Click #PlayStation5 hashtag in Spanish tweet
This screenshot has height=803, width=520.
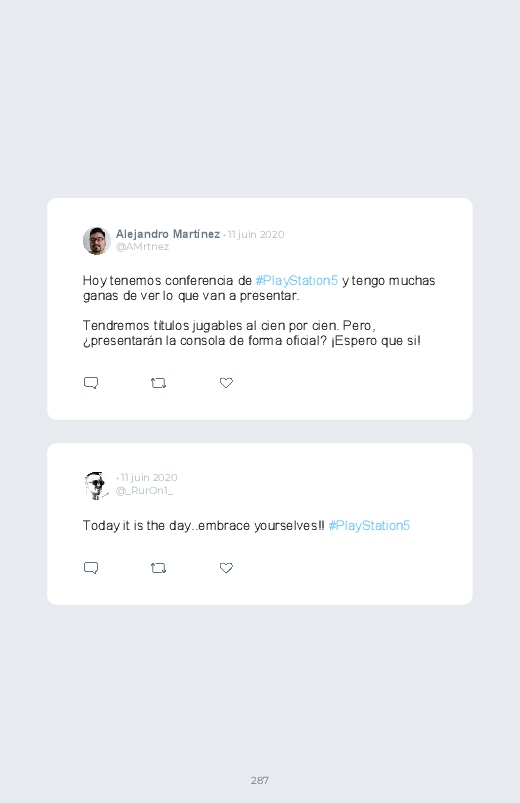click(297, 281)
